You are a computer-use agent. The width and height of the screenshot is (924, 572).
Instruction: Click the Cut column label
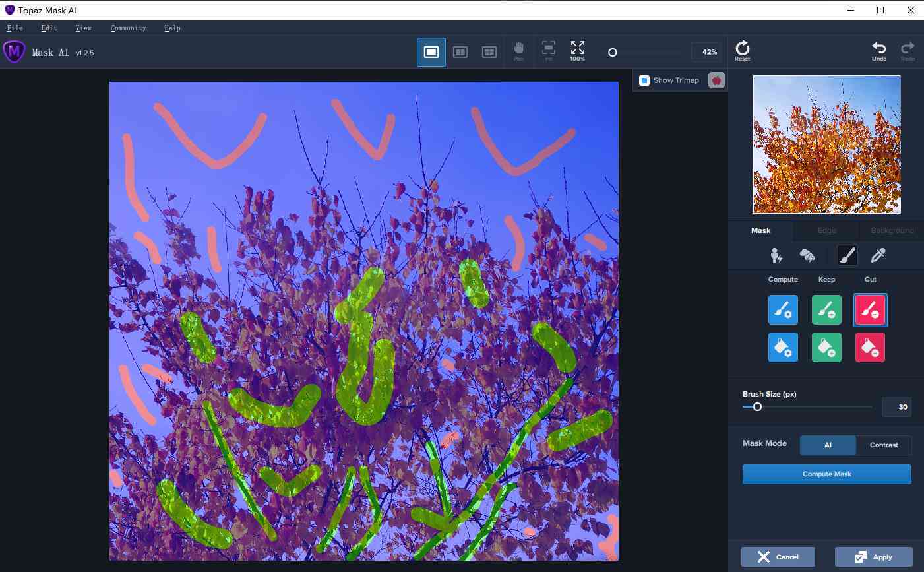(x=870, y=279)
